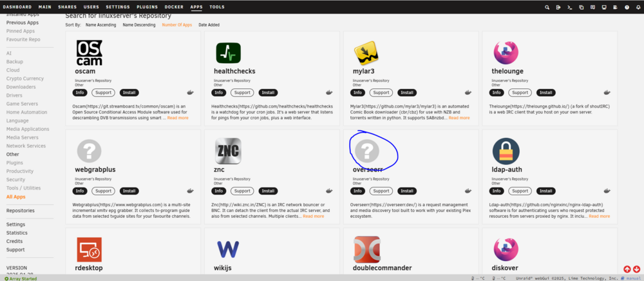Sort apps by Date Added
644x281 pixels.
(209, 25)
